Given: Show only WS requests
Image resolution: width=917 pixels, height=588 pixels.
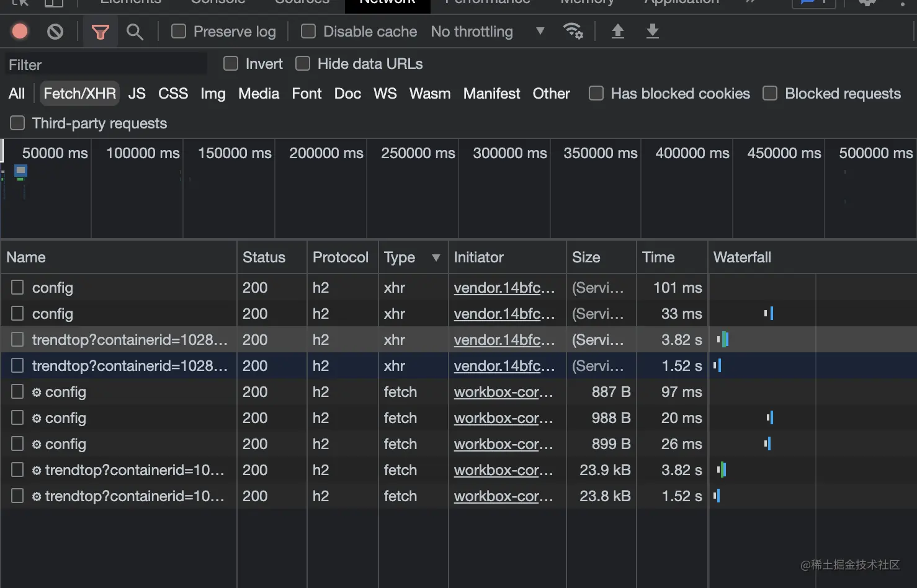Looking at the screenshot, I should (385, 94).
